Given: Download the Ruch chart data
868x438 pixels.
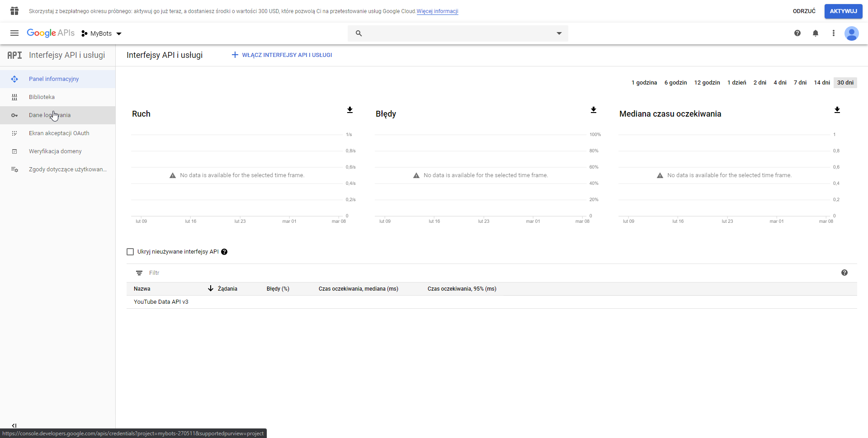Looking at the screenshot, I should tap(349, 110).
